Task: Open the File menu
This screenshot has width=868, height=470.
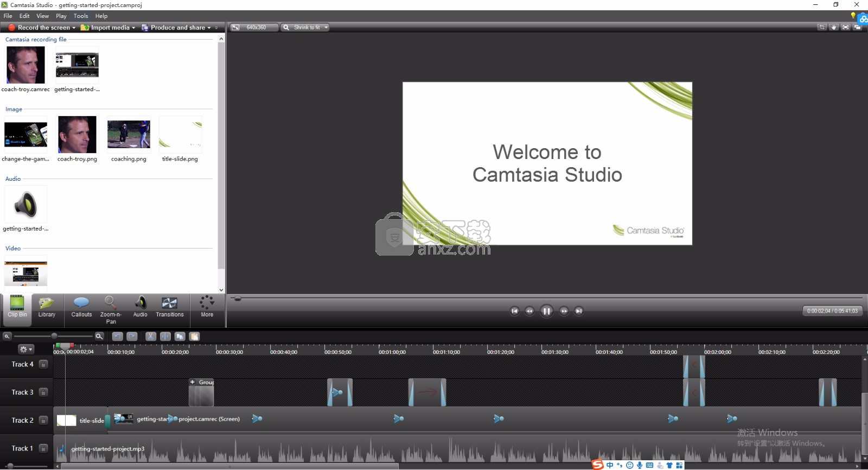Action: coord(8,16)
